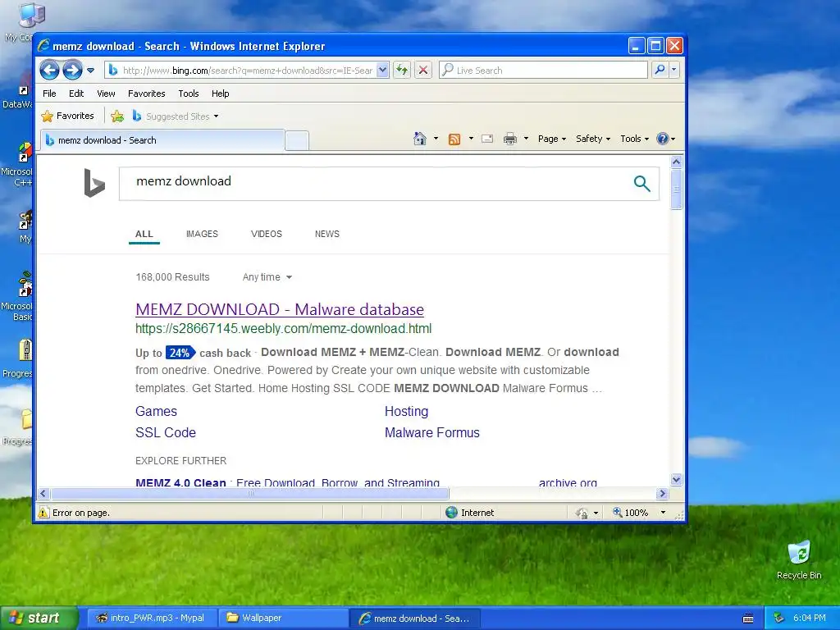This screenshot has width=840, height=630.
Task: Open the Any time filter dropdown
Action: point(267,277)
